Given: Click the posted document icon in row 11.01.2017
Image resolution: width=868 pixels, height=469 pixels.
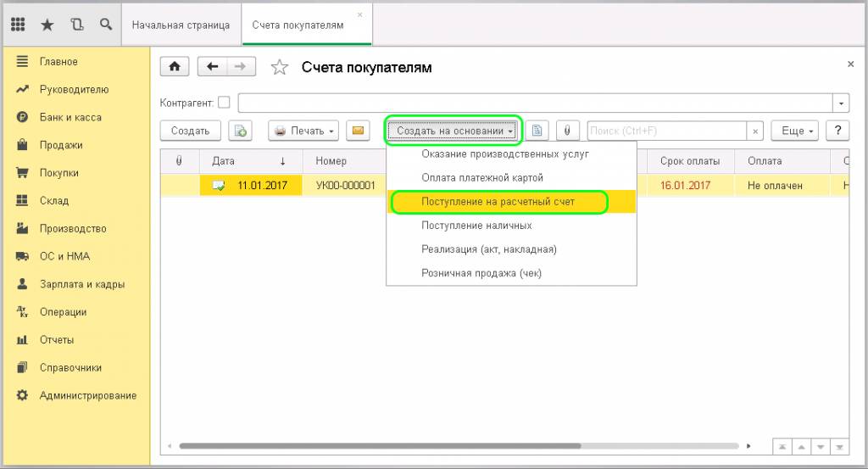Looking at the screenshot, I should [219, 186].
